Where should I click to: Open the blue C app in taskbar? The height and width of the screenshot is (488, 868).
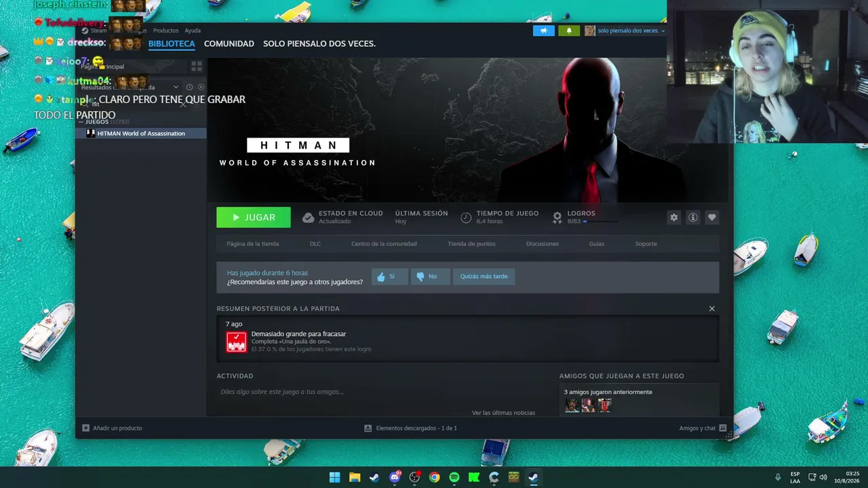tap(494, 477)
